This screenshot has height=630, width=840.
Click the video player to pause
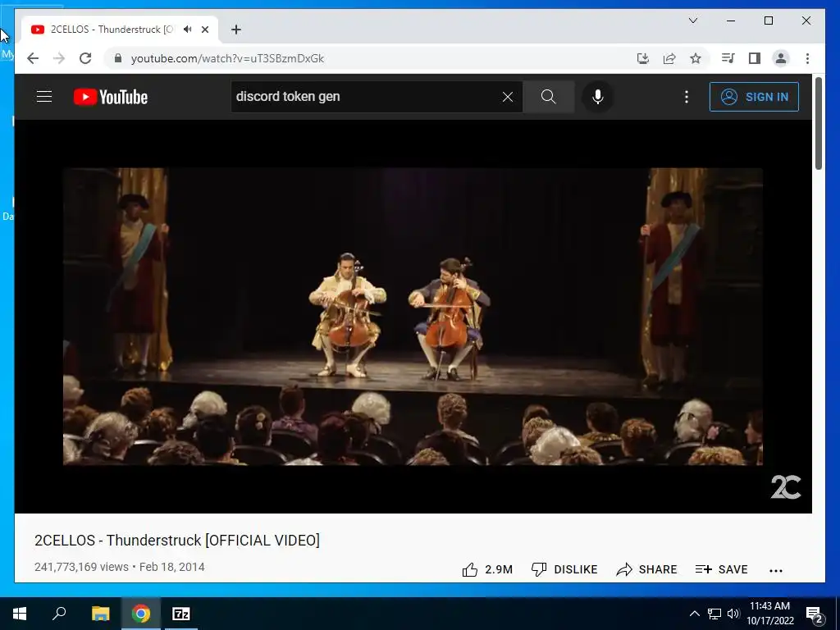(413, 316)
